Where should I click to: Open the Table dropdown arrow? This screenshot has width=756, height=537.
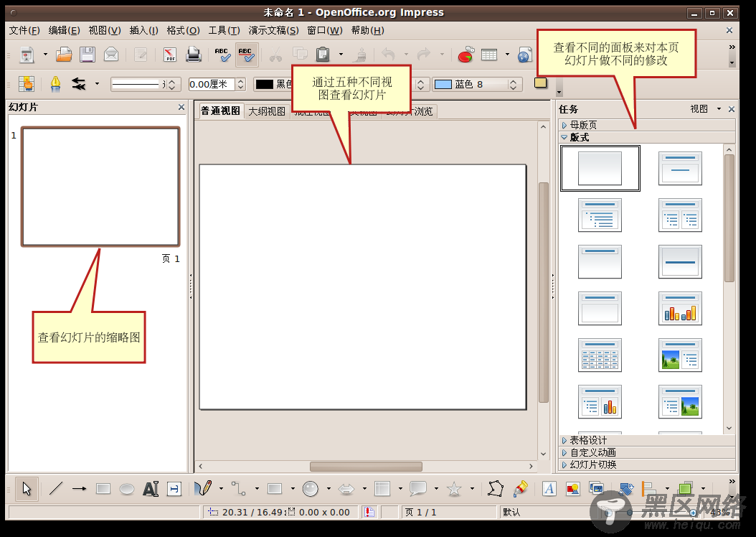(x=506, y=55)
